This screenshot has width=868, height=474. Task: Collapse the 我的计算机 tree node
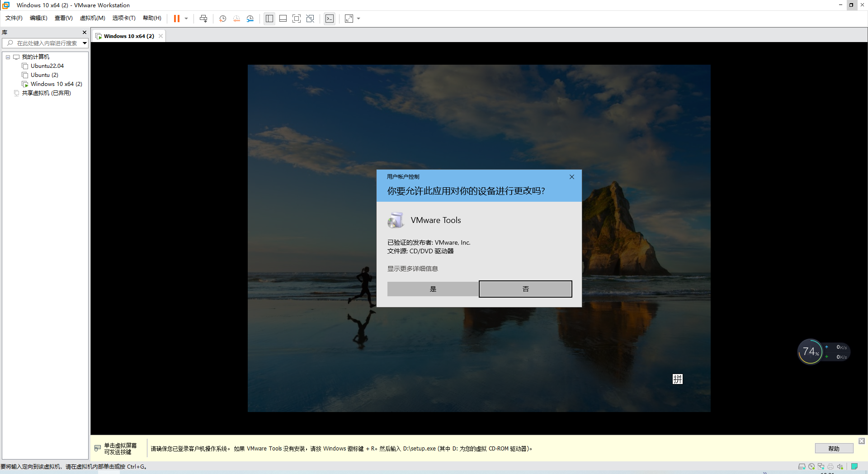pos(8,57)
